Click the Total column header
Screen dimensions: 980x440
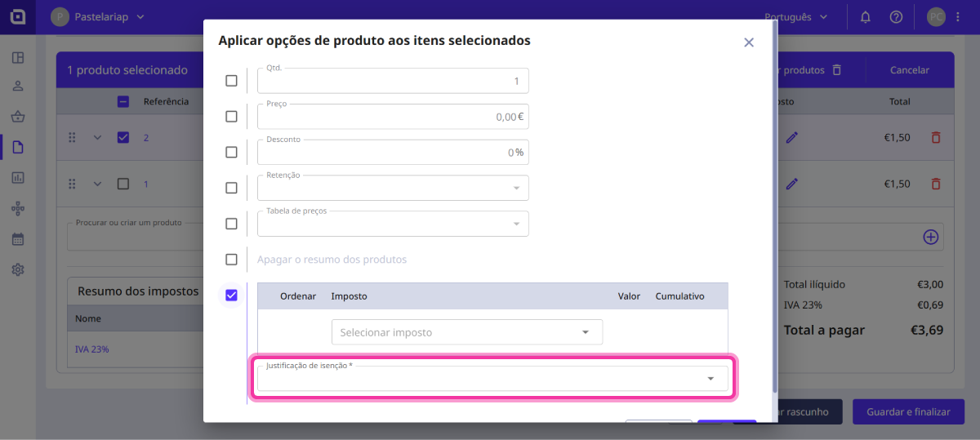(899, 102)
